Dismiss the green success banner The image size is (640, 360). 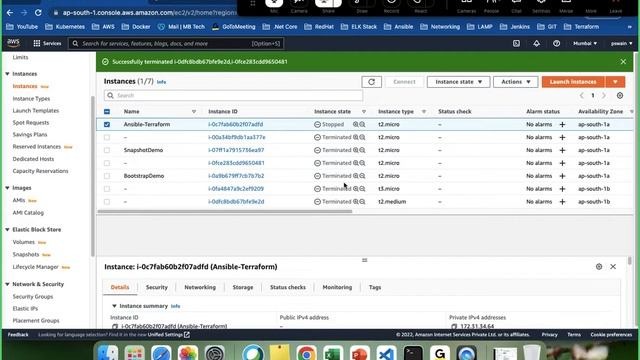click(x=623, y=62)
